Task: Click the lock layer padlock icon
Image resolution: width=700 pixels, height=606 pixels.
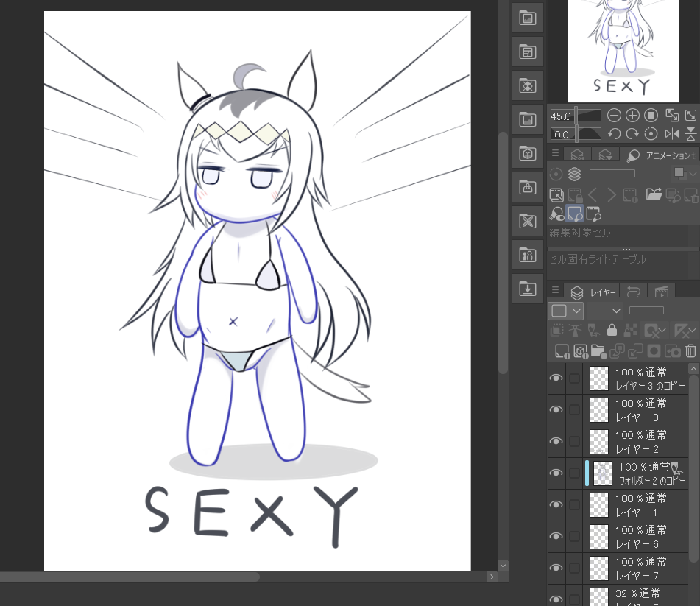Action: [x=612, y=331]
